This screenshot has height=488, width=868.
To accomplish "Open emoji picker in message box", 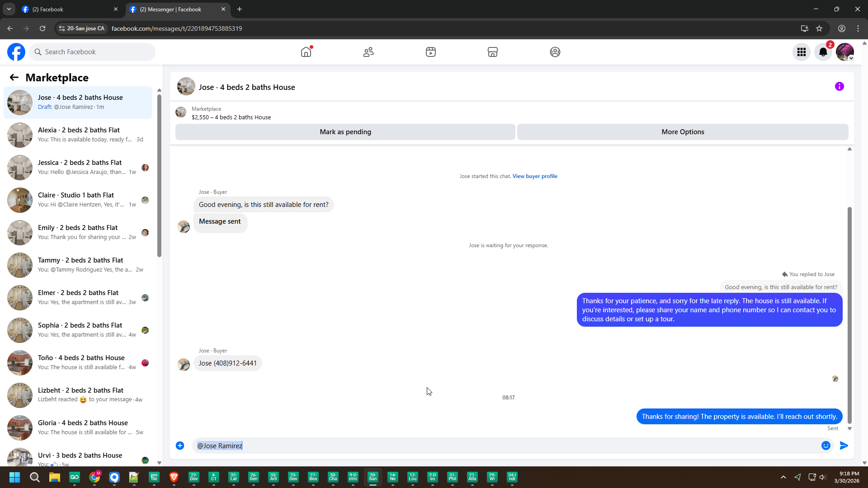I will 826,446.
